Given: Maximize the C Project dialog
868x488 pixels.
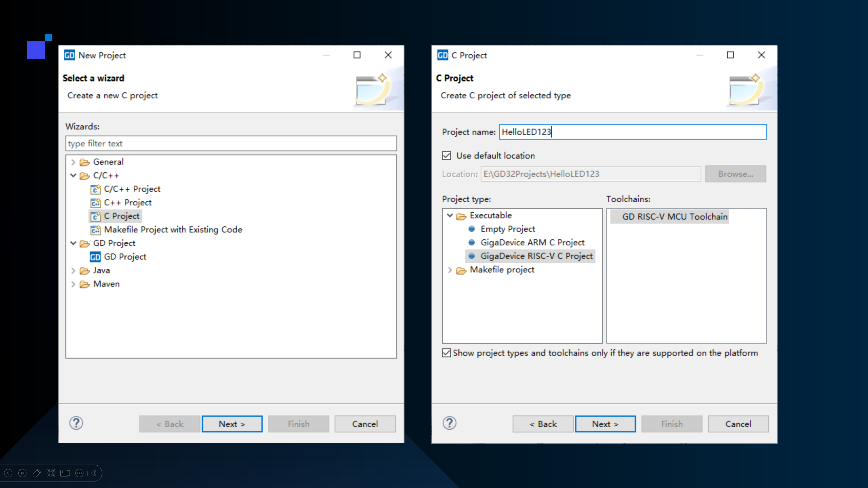Looking at the screenshot, I should (730, 55).
